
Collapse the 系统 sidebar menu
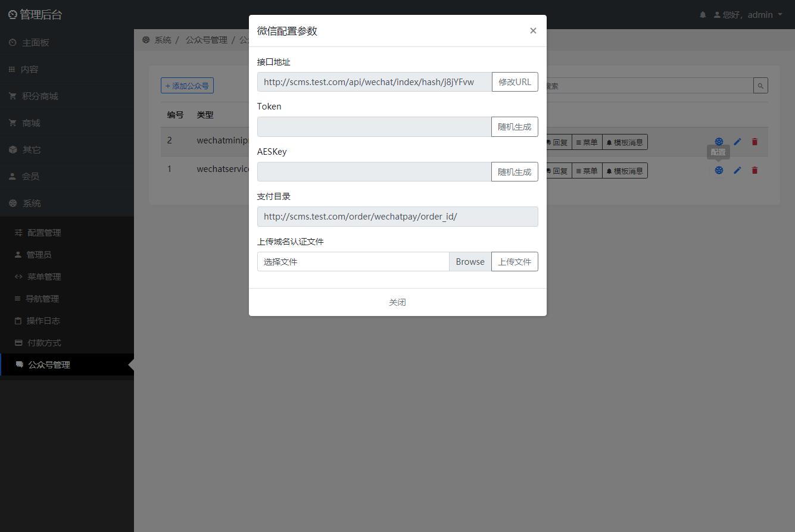pyautogui.click(x=67, y=204)
